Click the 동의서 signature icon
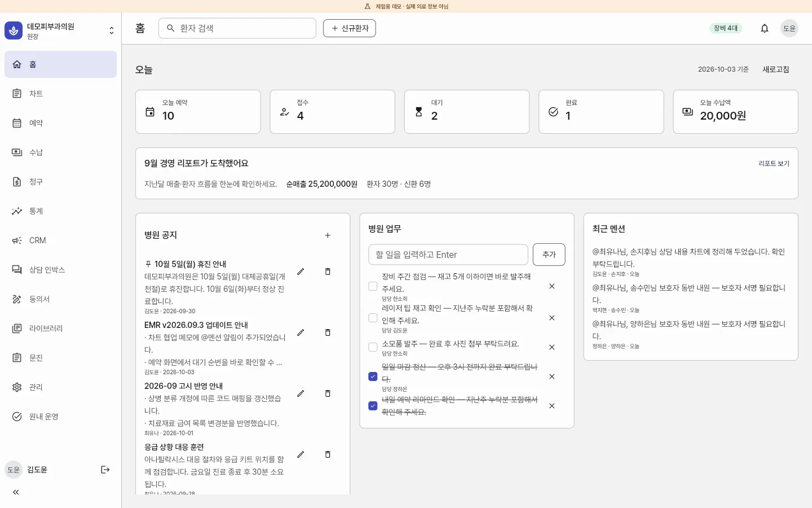This screenshot has width=812, height=508. click(x=17, y=299)
